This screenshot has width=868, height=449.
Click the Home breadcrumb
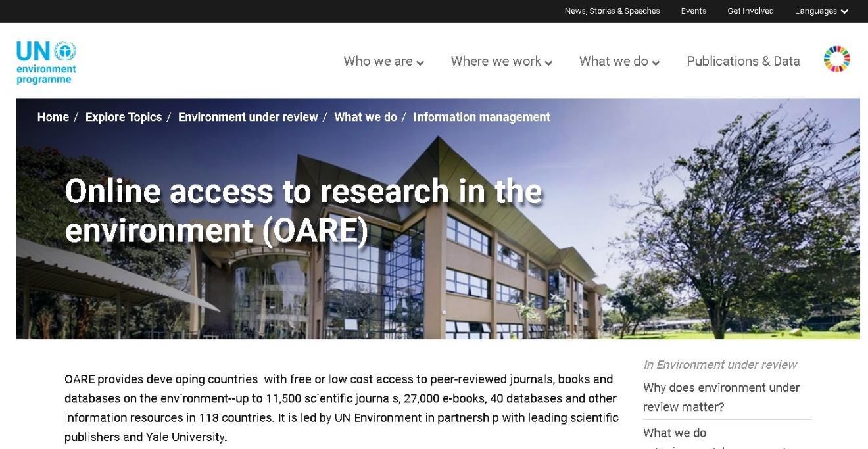53,117
